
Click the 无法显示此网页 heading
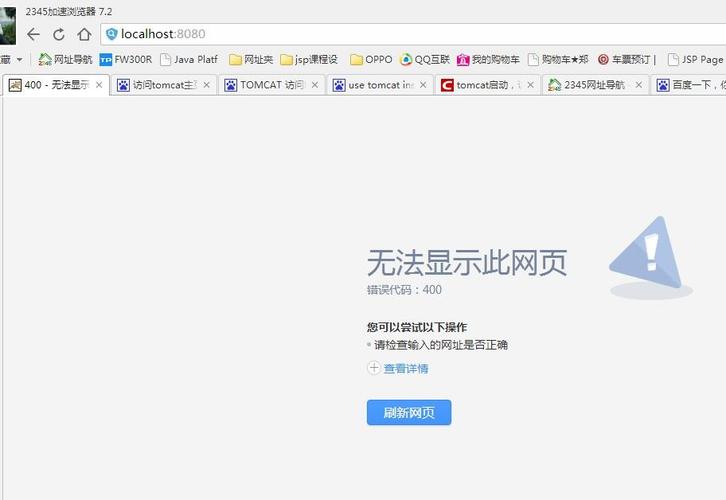click(467, 263)
